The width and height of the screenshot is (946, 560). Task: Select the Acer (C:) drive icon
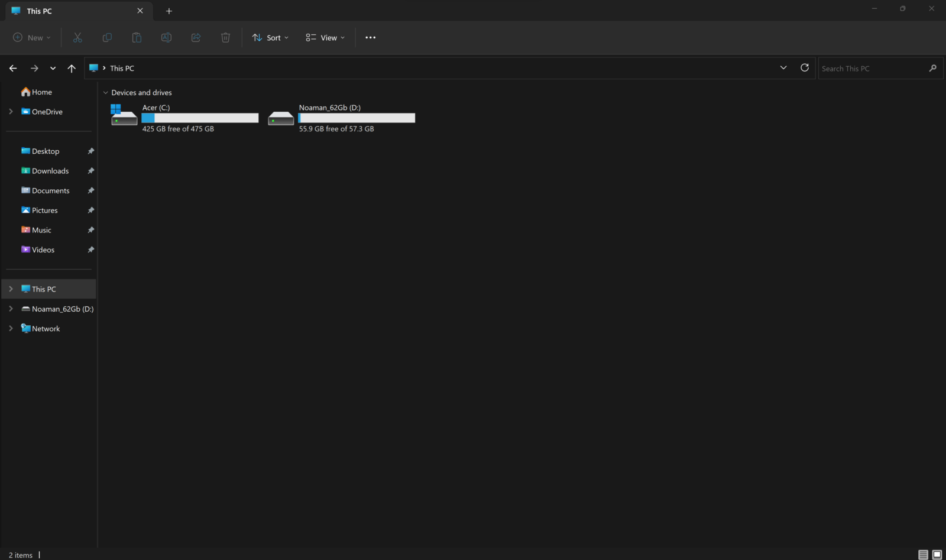(124, 115)
